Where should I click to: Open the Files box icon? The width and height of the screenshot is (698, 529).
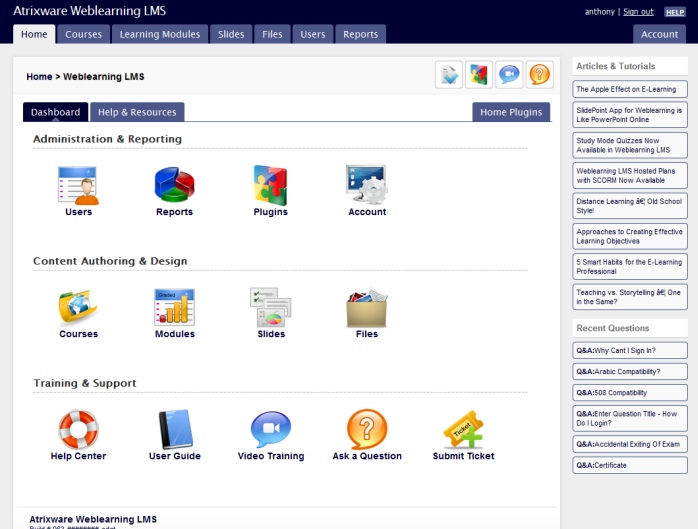(x=367, y=308)
